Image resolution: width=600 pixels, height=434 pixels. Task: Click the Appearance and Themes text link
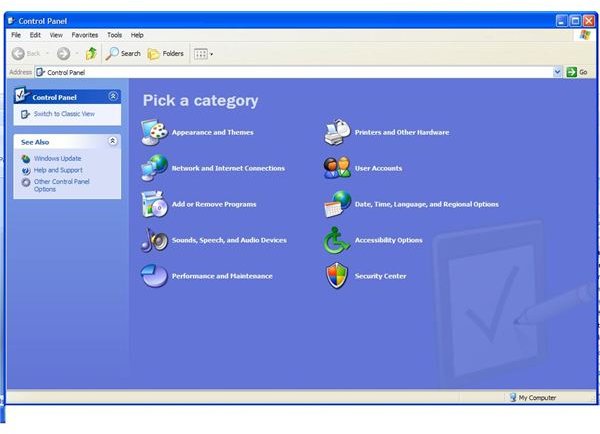click(x=213, y=132)
